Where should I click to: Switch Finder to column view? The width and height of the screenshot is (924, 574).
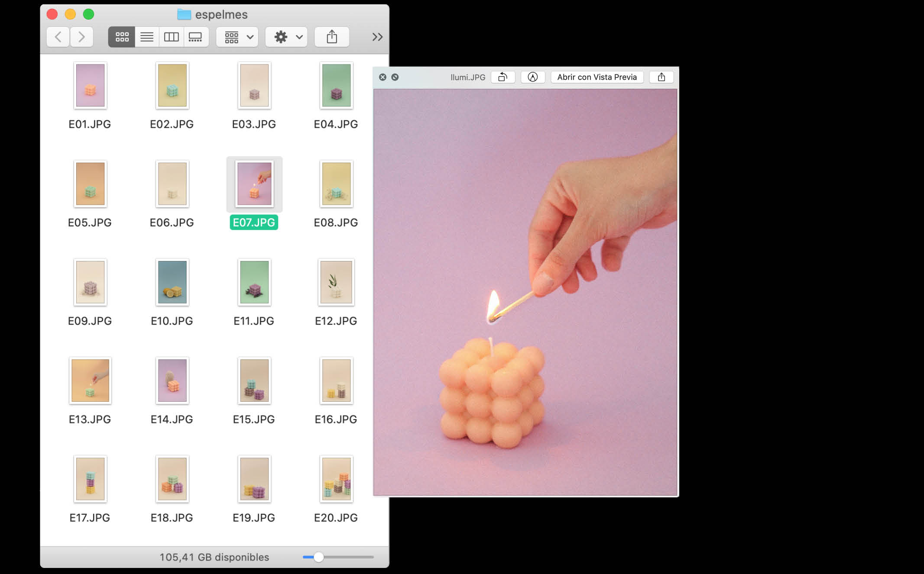pos(171,37)
